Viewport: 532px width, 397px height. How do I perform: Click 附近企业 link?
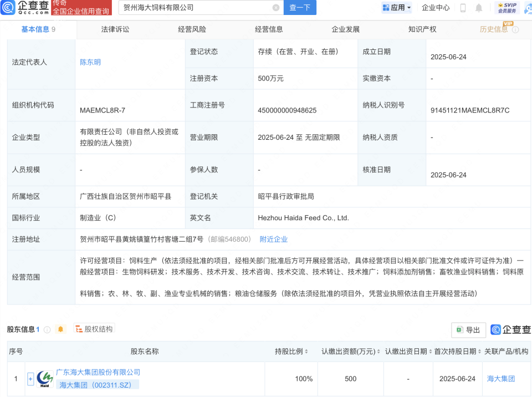point(273,240)
